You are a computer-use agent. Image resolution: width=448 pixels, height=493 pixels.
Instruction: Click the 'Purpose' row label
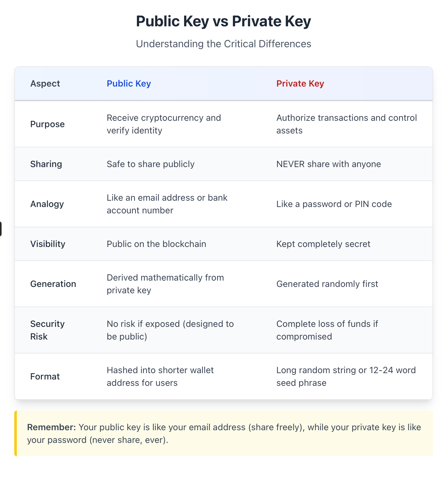point(47,124)
